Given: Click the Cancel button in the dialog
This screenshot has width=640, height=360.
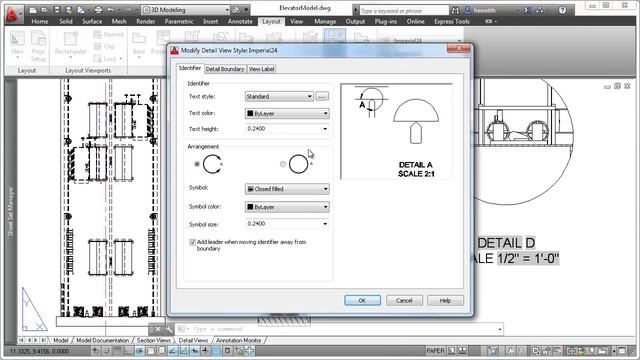Looking at the screenshot, I should (x=404, y=300).
